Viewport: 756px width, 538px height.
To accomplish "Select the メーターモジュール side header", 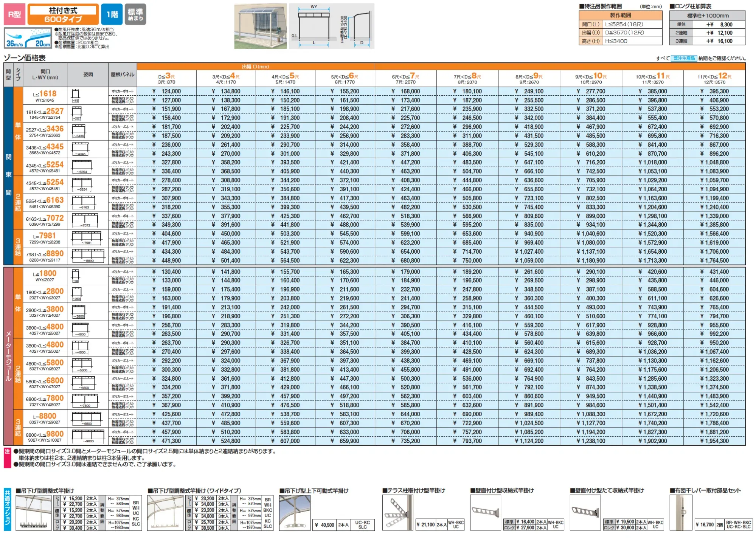I will coord(8,356).
